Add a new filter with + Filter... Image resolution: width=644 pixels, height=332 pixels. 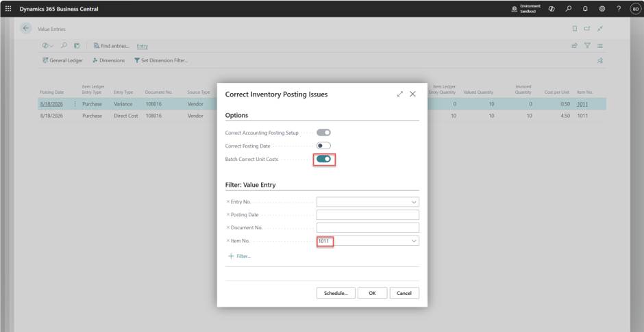239,256
